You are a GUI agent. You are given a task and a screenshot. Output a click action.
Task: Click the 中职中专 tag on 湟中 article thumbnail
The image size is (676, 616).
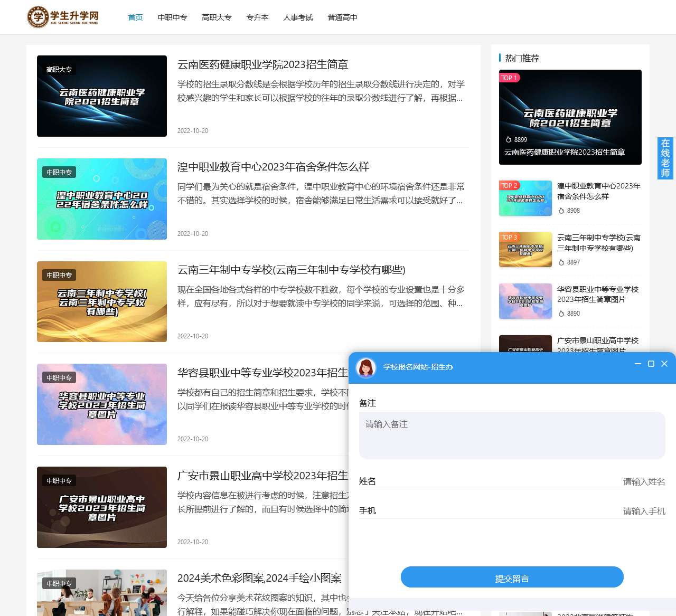click(x=59, y=173)
